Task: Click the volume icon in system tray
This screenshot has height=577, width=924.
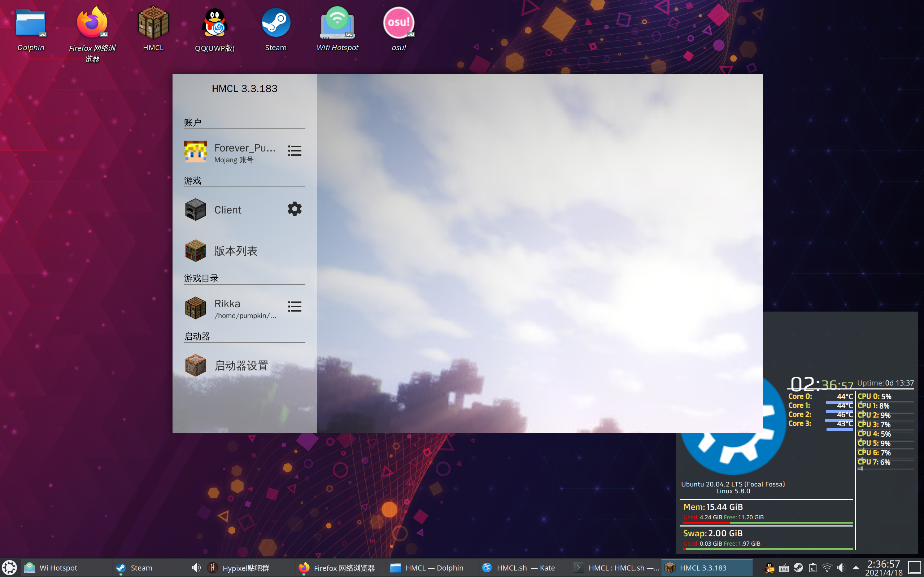Action: tap(841, 568)
